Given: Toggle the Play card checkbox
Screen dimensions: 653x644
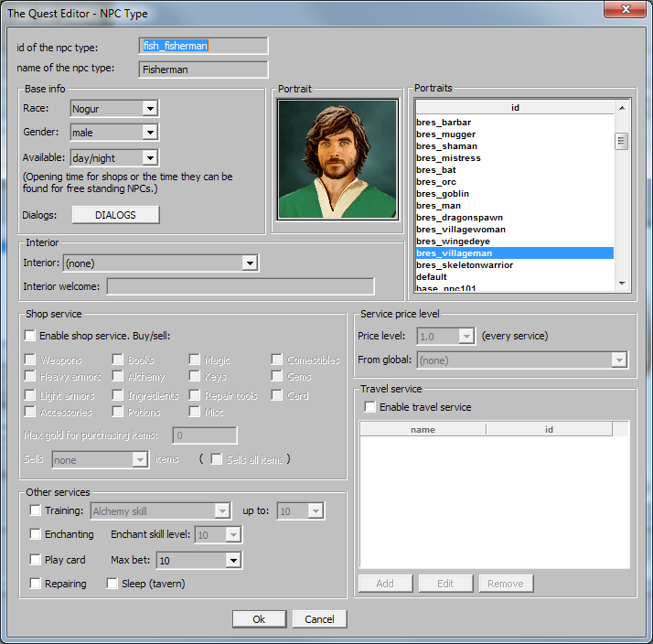Looking at the screenshot, I should pos(36,560).
